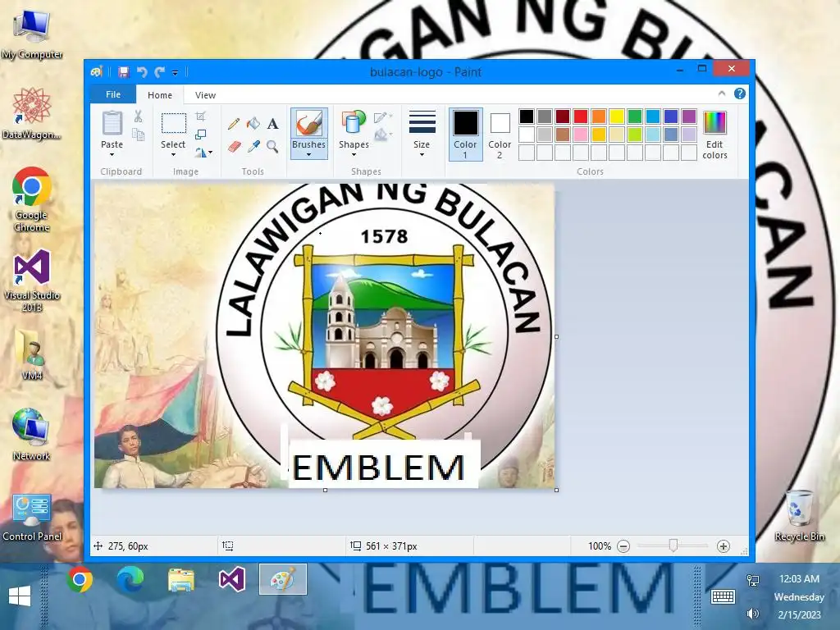This screenshot has height=630, width=840.
Task: Open the File menu
Action: click(x=113, y=94)
